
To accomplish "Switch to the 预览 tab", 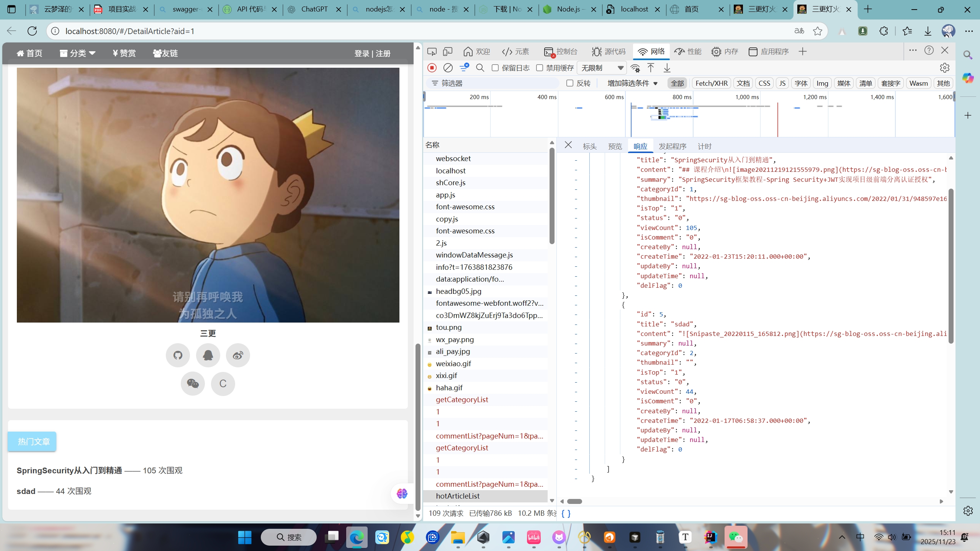I will click(x=615, y=146).
